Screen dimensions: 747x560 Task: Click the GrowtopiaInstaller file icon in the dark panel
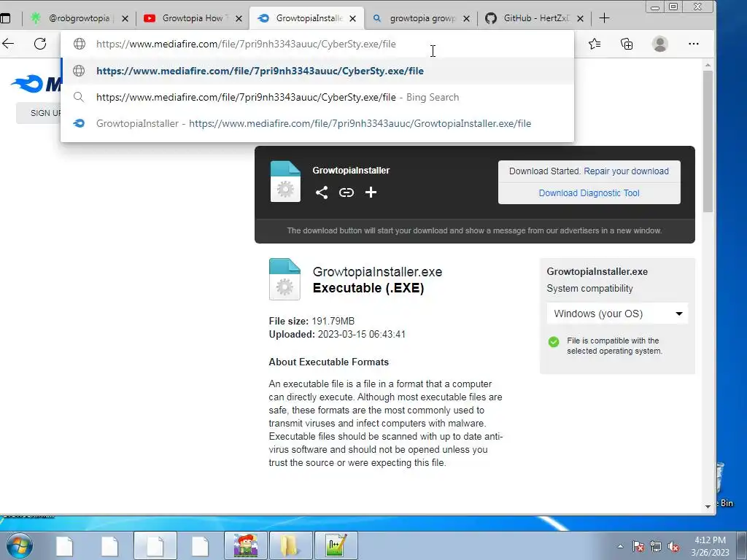[285, 182]
